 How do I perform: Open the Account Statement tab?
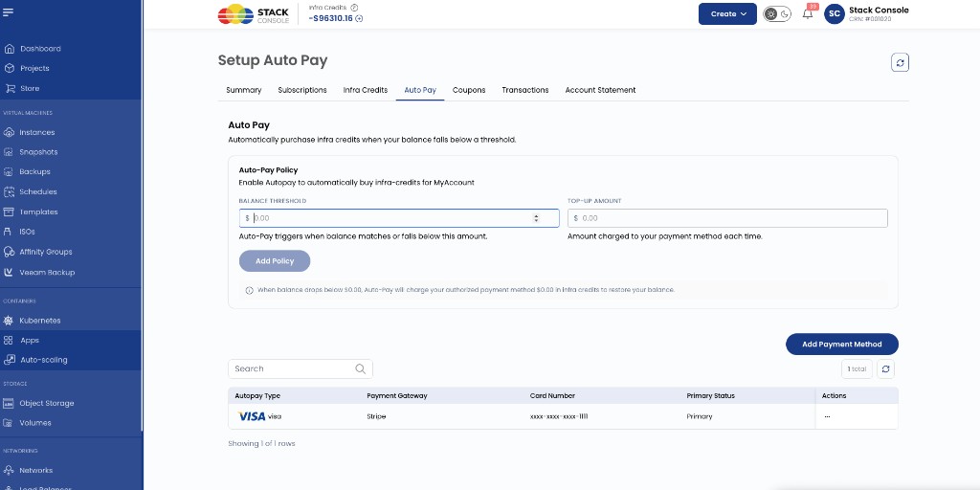click(600, 90)
